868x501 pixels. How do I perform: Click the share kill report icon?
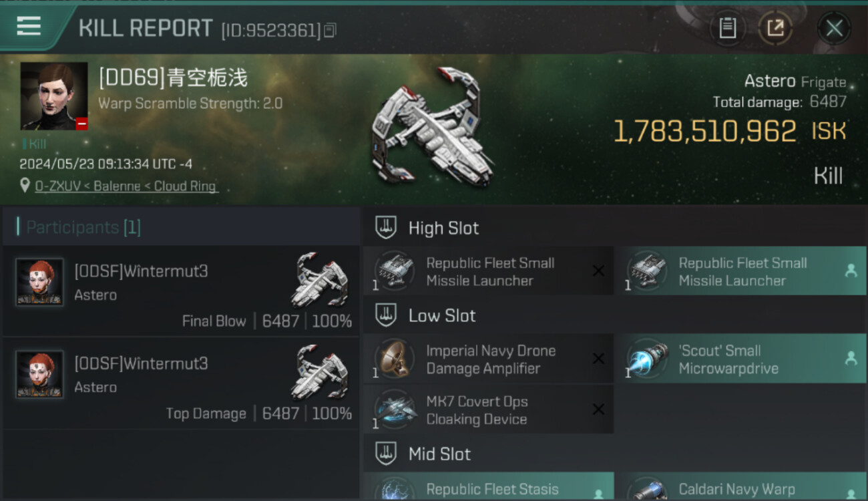[x=775, y=28]
